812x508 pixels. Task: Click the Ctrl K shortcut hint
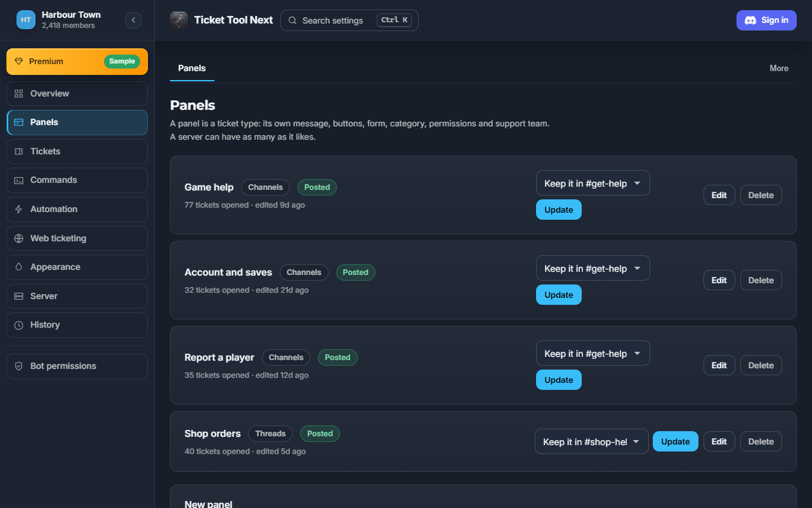(x=394, y=20)
